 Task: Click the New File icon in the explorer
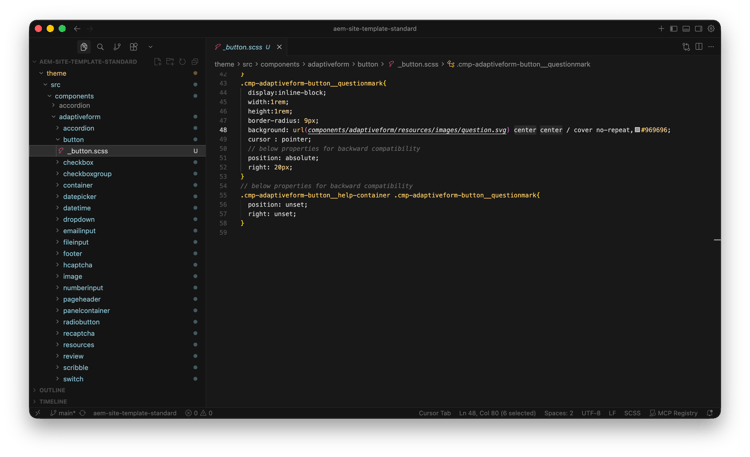(x=158, y=62)
